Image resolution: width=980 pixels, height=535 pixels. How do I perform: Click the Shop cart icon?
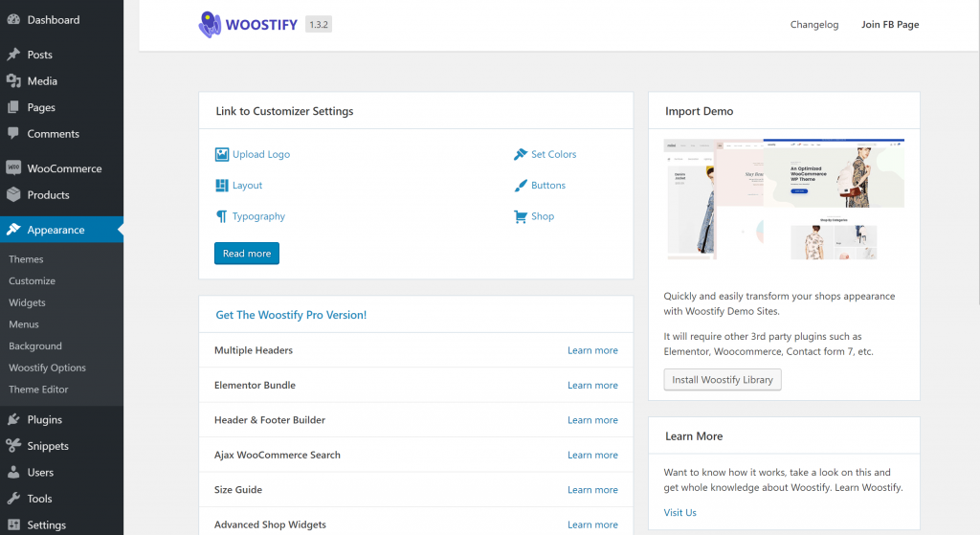(x=520, y=216)
